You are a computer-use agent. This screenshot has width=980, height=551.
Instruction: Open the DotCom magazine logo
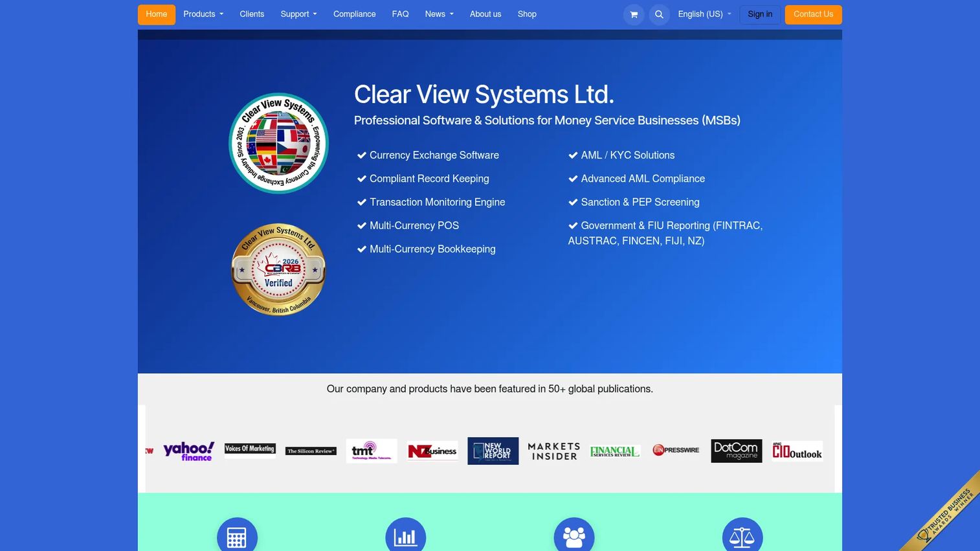coord(737,451)
